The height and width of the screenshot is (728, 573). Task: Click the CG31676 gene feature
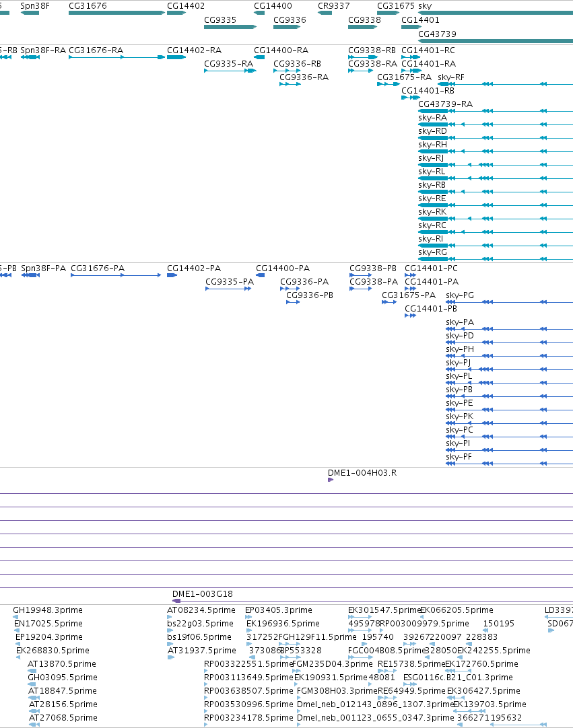[x=116, y=13]
